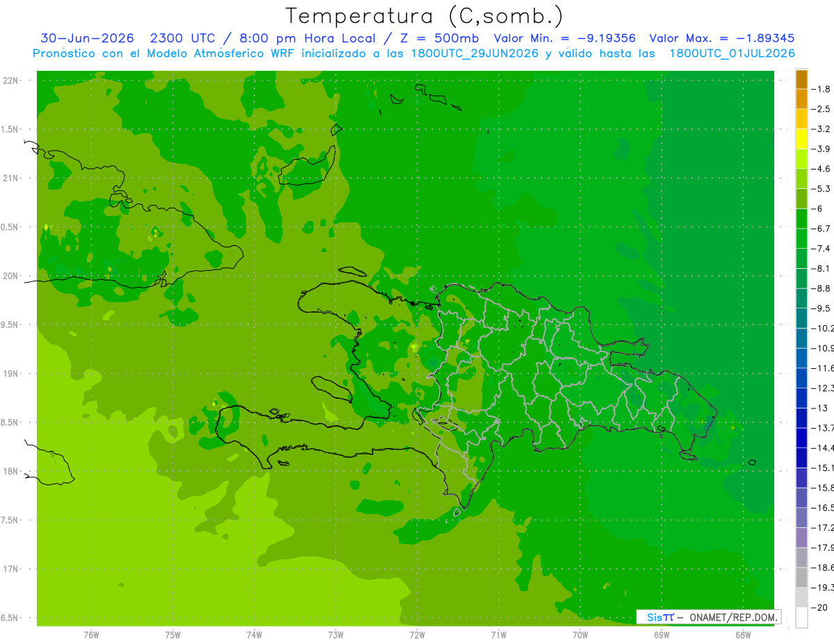Pick the bright yellow swatch between -3.2 and -3.9
This screenshot has height=644, width=834.
coord(801,139)
